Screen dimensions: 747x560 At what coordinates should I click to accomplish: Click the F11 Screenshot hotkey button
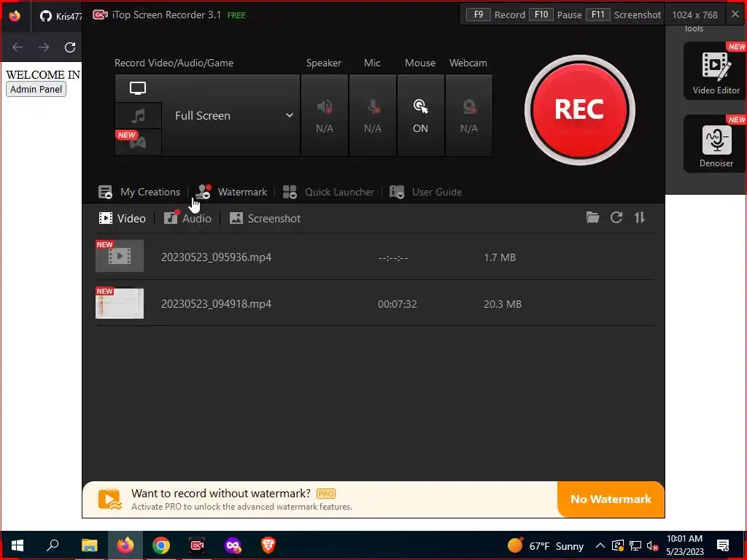click(x=598, y=15)
